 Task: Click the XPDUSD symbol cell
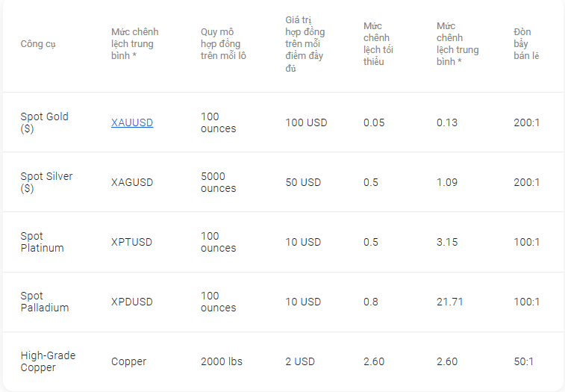pos(132,302)
